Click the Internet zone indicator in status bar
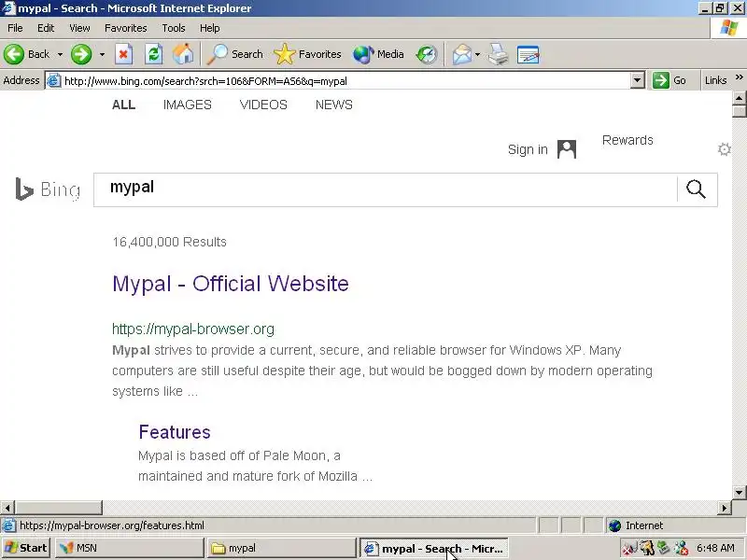Screen dimensions: 747x560 click(x=674, y=525)
